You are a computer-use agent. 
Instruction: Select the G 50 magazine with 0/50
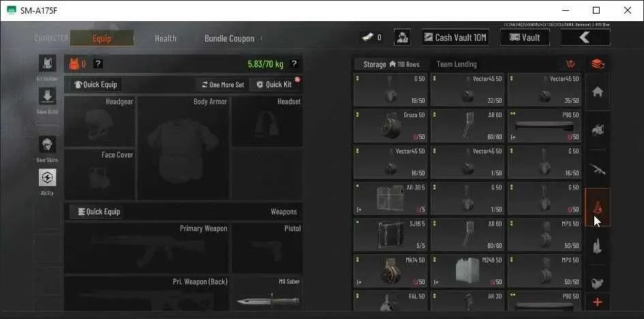coord(545,198)
